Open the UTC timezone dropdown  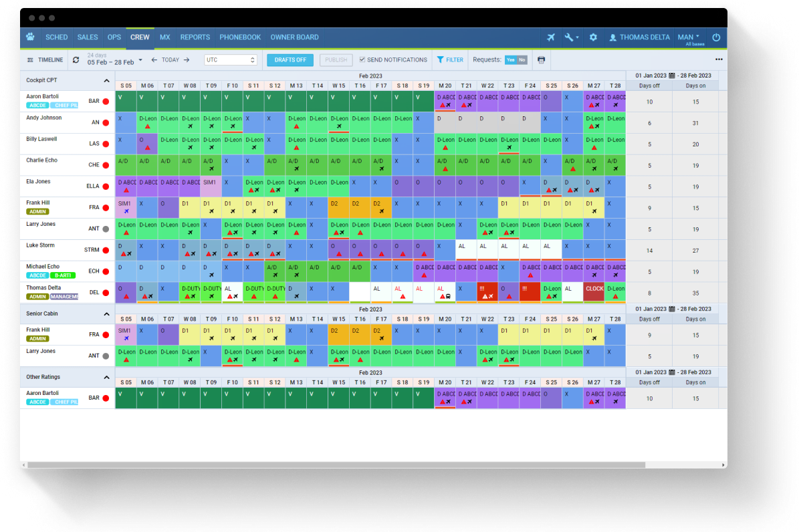coord(231,59)
